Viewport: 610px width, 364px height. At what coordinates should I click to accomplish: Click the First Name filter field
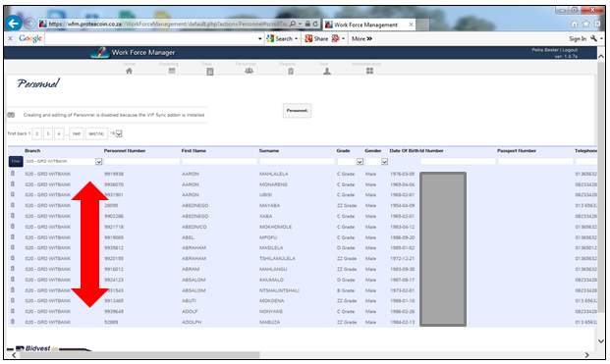tap(219, 161)
